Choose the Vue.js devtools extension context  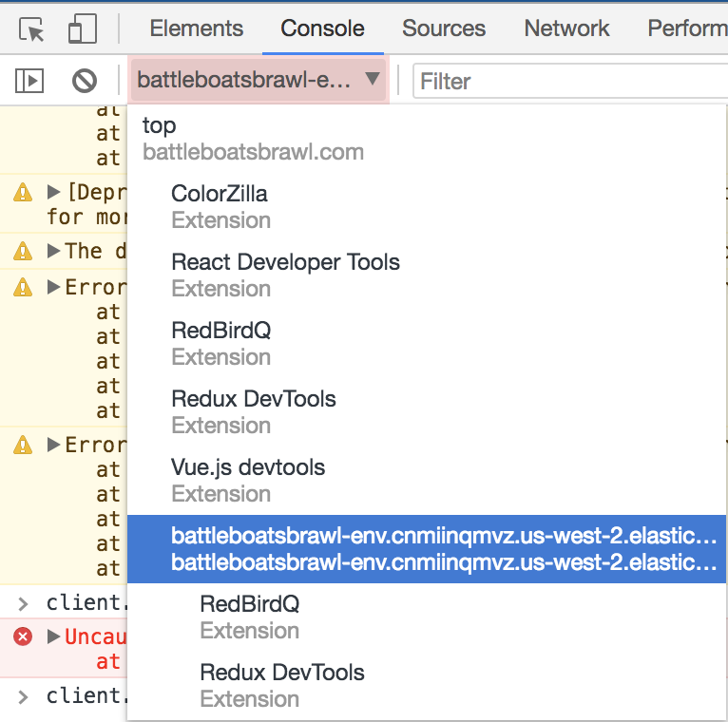click(x=427, y=481)
